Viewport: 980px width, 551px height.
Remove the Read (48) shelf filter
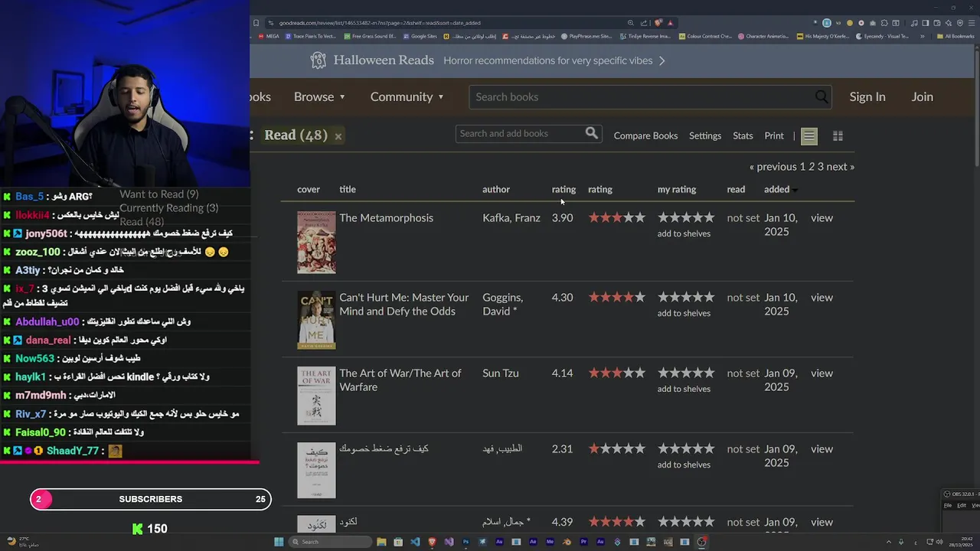coord(338,136)
